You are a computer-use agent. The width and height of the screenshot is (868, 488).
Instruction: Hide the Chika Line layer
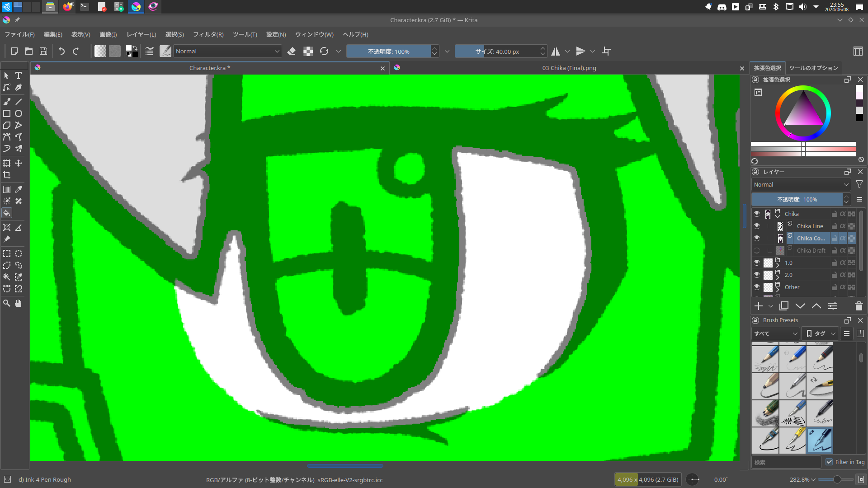click(x=757, y=226)
